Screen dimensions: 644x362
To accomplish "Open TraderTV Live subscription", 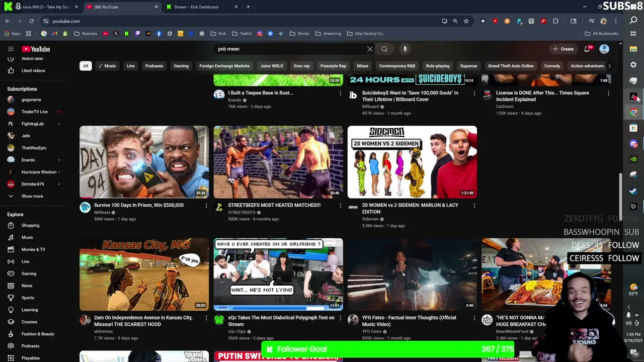I will (x=35, y=112).
